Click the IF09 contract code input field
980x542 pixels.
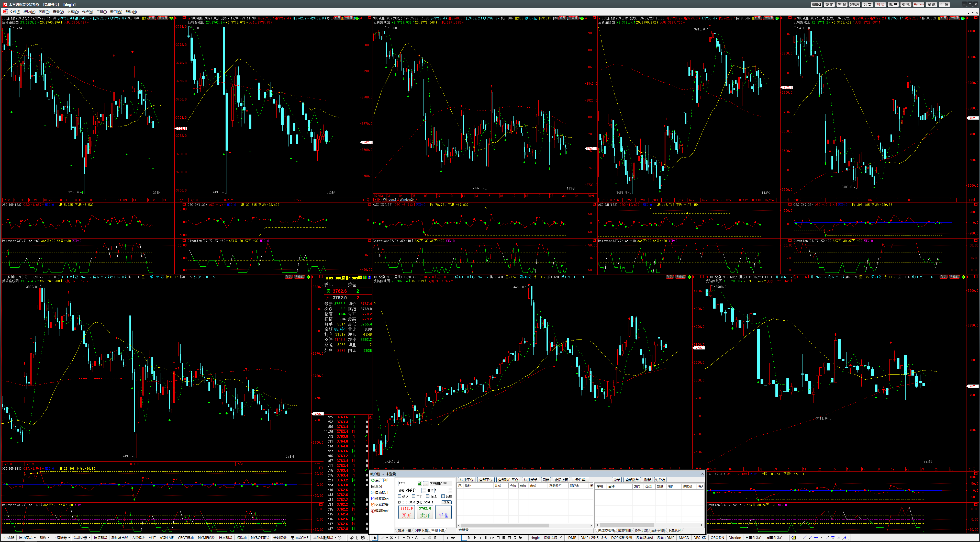[x=408, y=484]
